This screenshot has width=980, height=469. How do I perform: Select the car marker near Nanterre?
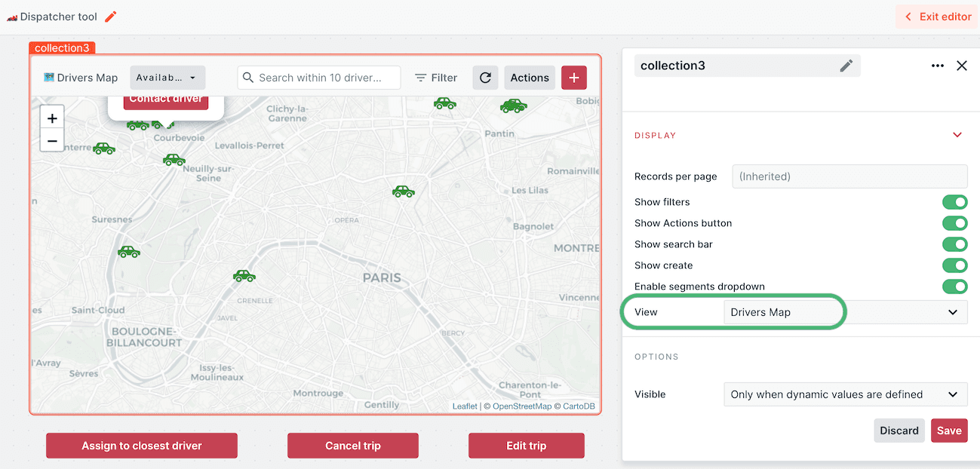tap(104, 149)
